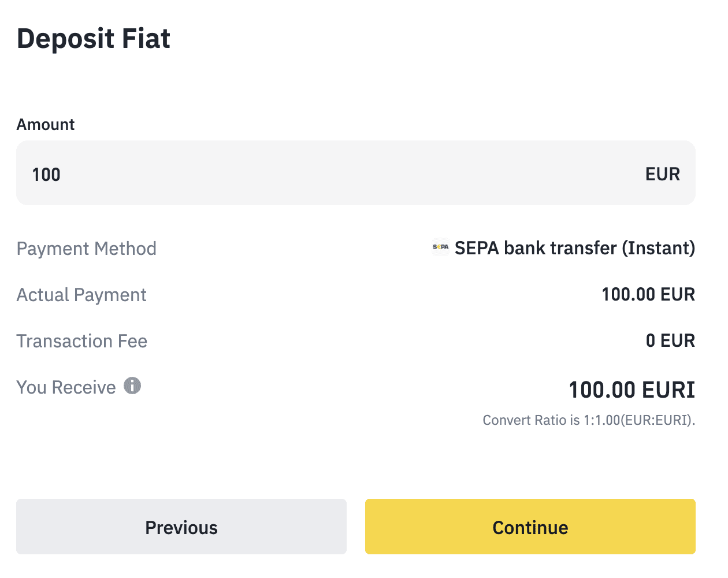This screenshot has width=728, height=578.
Task: Click the Payment Method label
Action: 87,249
